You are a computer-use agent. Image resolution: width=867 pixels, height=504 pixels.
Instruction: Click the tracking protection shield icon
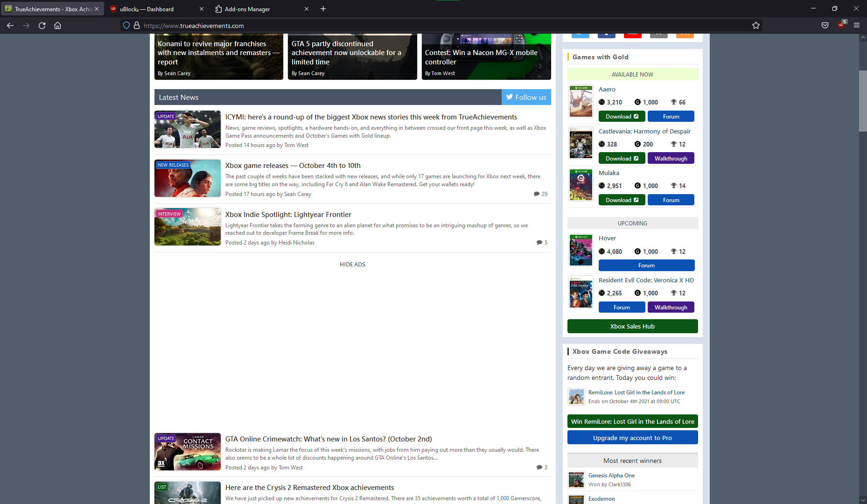126,25
